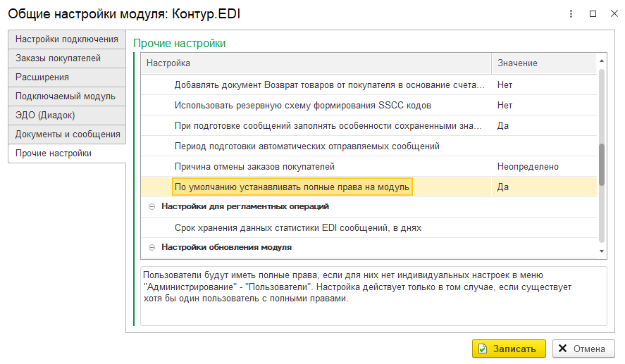
Task: Click the empty value cell for Срок хранения
Action: click(x=544, y=228)
